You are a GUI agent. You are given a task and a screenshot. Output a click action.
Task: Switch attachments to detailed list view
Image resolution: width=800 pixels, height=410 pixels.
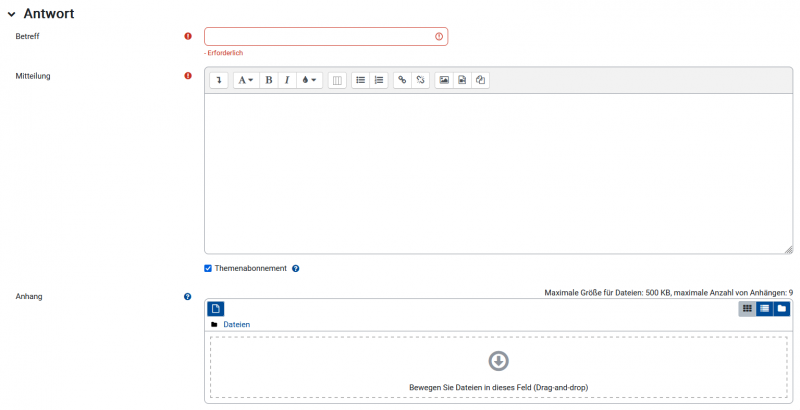click(764, 309)
